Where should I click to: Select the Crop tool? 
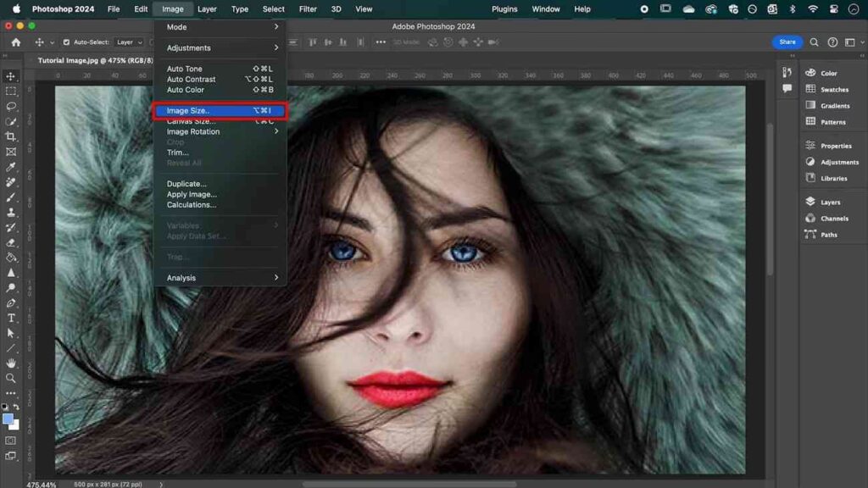[11, 136]
